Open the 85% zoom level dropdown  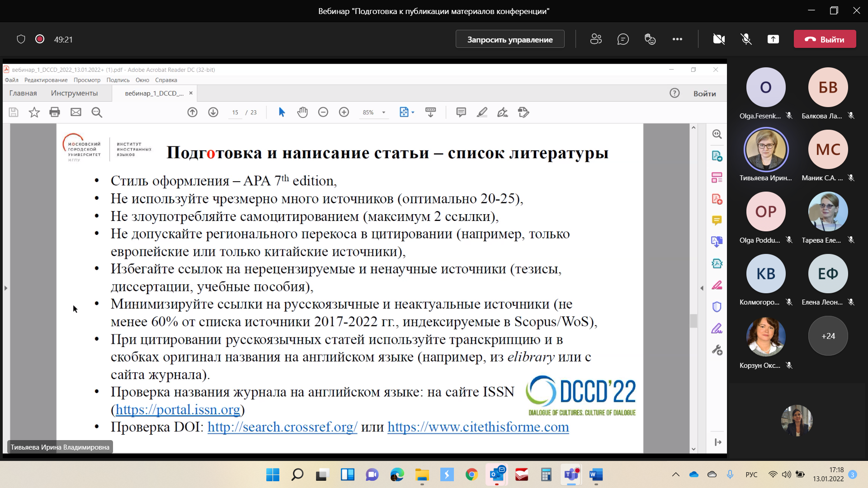pyautogui.click(x=384, y=113)
